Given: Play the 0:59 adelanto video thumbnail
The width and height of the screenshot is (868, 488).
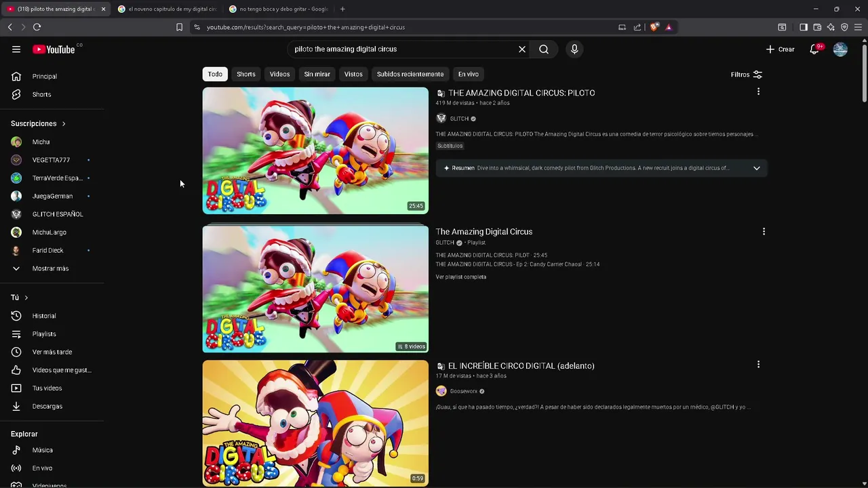Looking at the screenshot, I should 315,424.
